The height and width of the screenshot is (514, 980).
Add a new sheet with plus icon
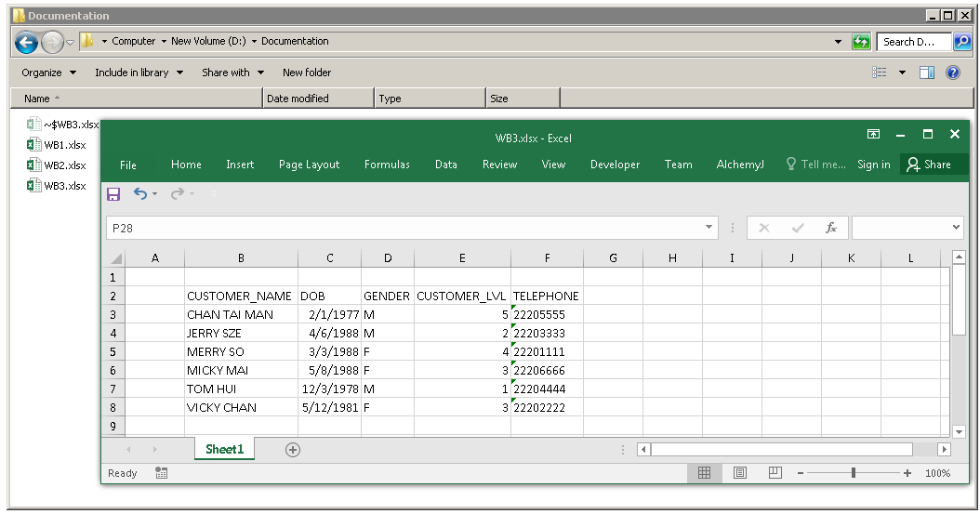click(x=293, y=450)
